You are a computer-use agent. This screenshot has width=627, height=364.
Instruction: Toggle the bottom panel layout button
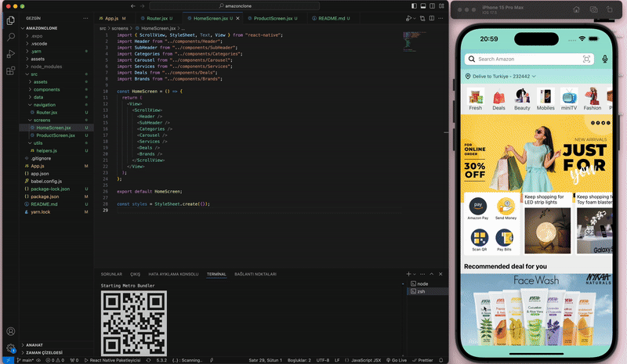click(x=423, y=6)
